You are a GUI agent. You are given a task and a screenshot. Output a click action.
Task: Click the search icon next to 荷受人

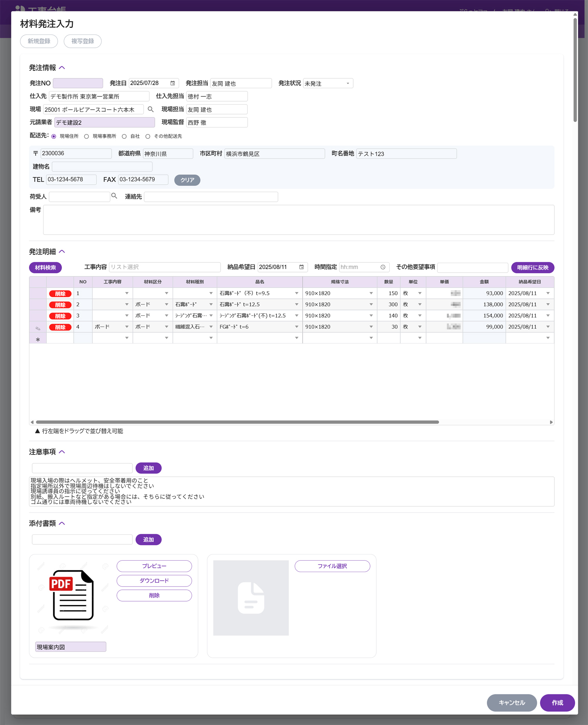click(x=114, y=196)
